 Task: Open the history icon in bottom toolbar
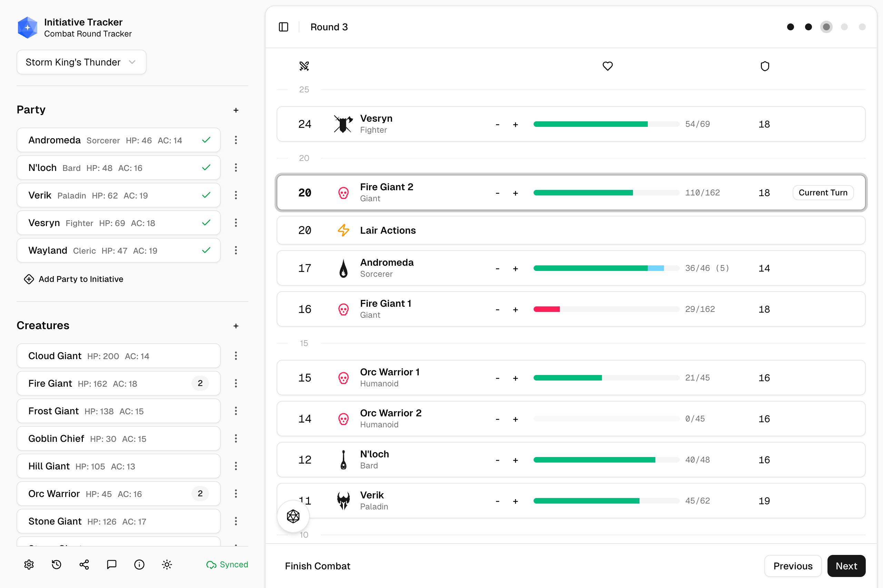[56, 564]
